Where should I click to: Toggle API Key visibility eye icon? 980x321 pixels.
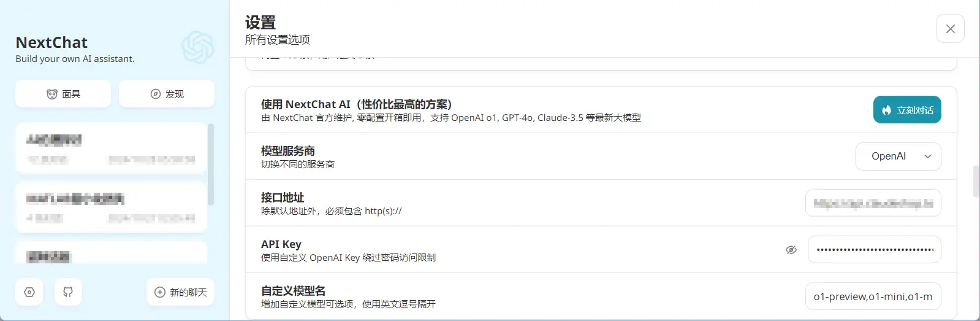pos(791,250)
